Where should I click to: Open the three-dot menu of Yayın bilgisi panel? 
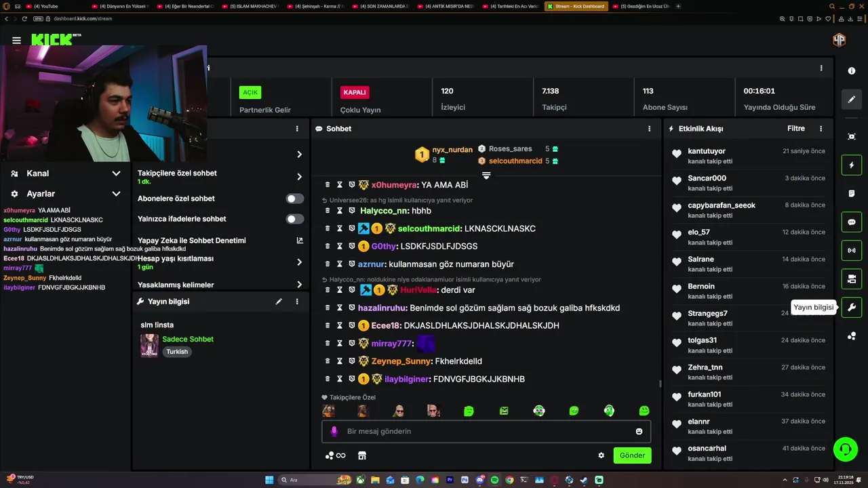[297, 302]
